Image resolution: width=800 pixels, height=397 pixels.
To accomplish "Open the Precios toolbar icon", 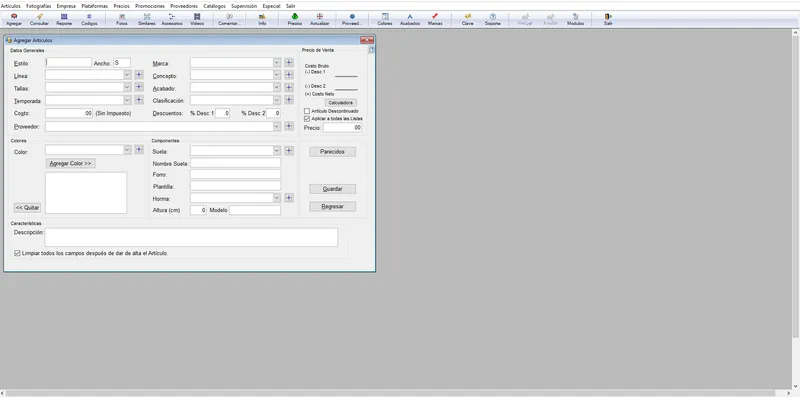I will click(x=294, y=19).
